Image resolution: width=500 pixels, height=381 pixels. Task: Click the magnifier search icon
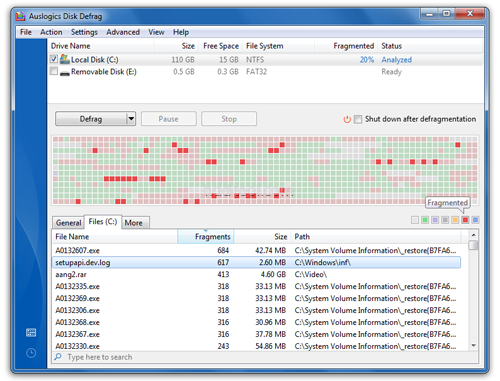(58, 357)
